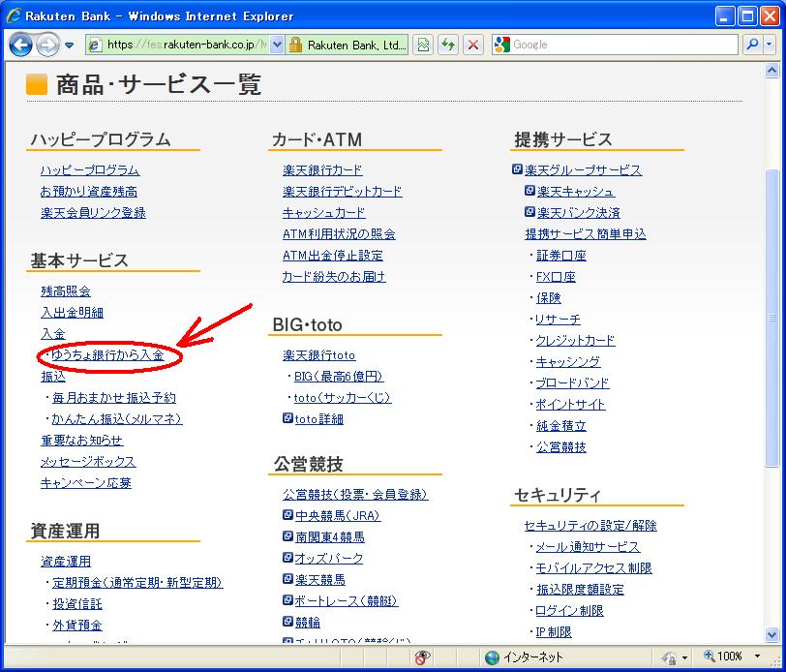Screen dimensions: 786x672
Task: Open the 楽天銀行toto link
Action: click(x=318, y=355)
